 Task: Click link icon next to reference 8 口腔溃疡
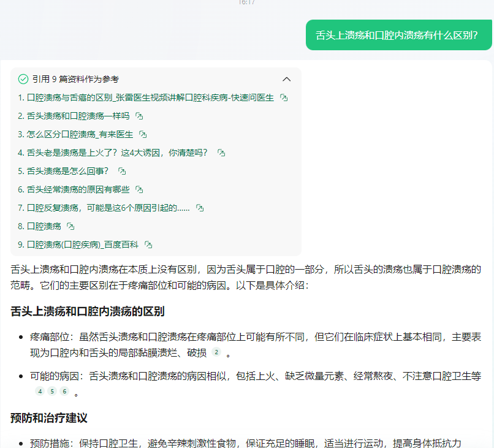70,226
